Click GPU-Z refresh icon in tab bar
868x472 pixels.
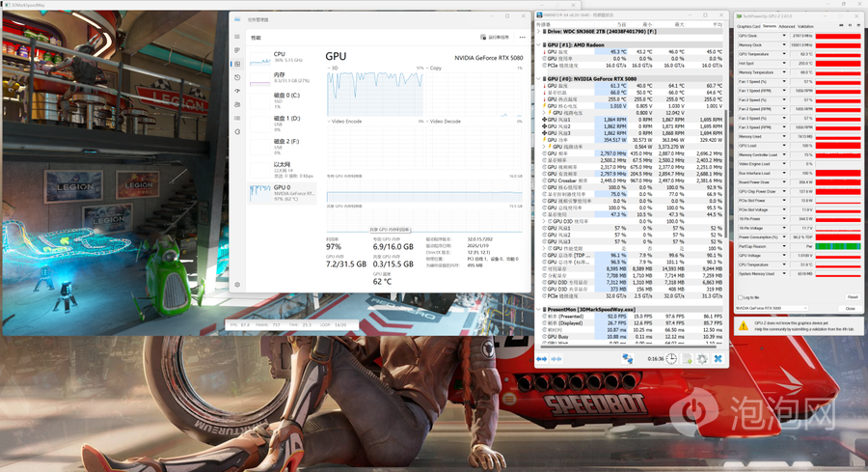[x=850, y=25]
